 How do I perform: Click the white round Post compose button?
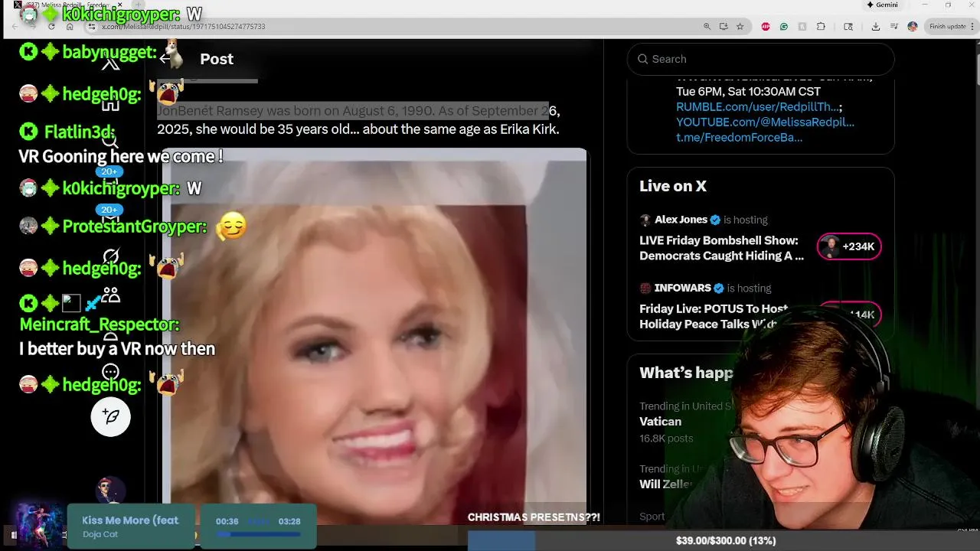[x=110, y=416]
